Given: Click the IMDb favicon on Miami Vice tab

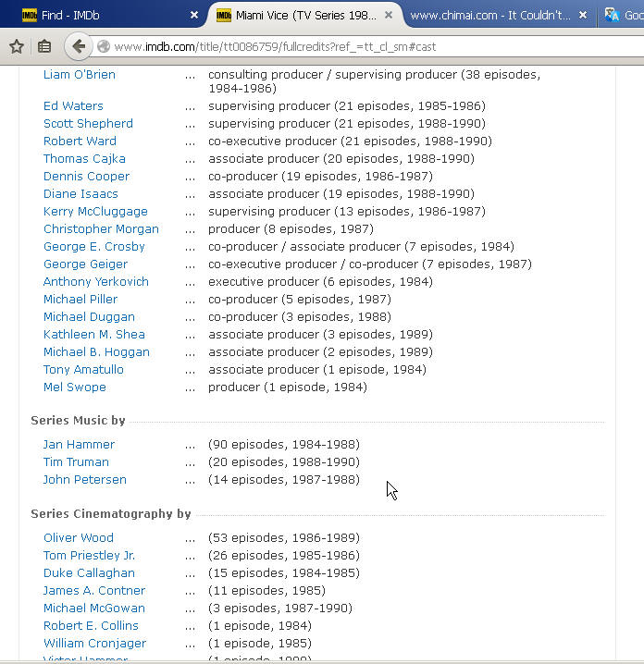Looking at the screenshot, I should pos(224,16).
